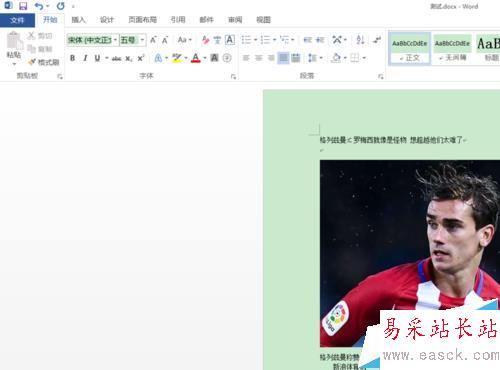The width and height of the screenshot is (500, 370).
Task: Click the Shading paint bucket icon
Action: point(336,58)
